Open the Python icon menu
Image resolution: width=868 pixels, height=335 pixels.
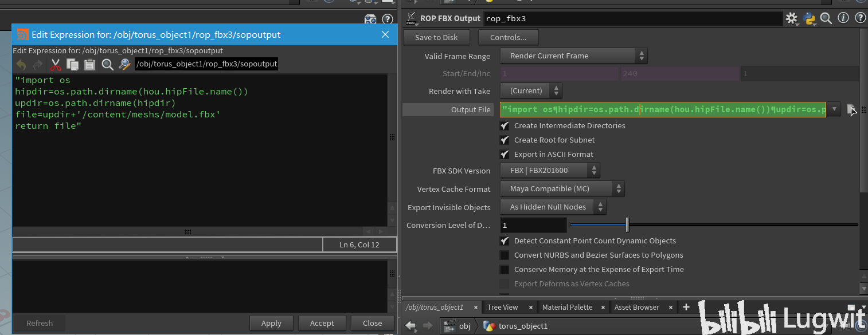(810, 18)
